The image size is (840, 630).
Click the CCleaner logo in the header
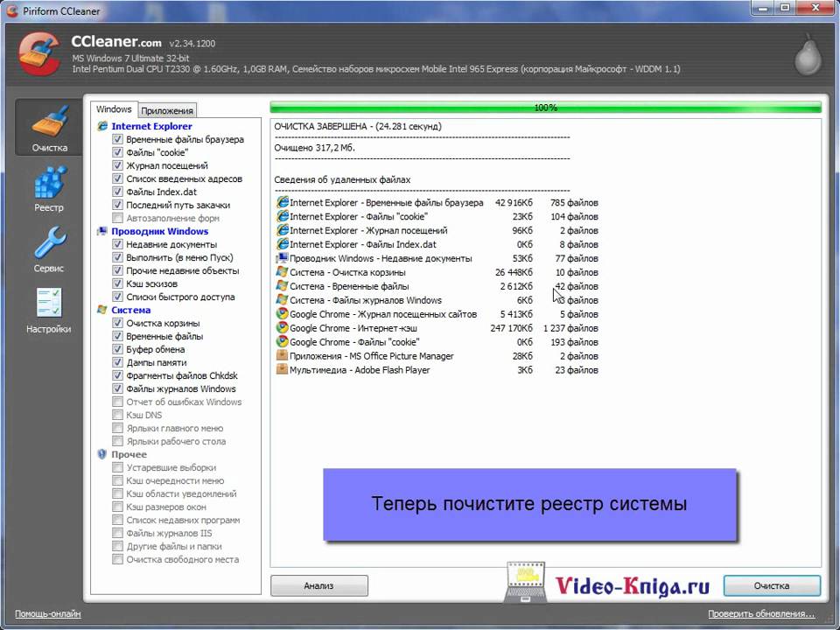pos(39,54)
